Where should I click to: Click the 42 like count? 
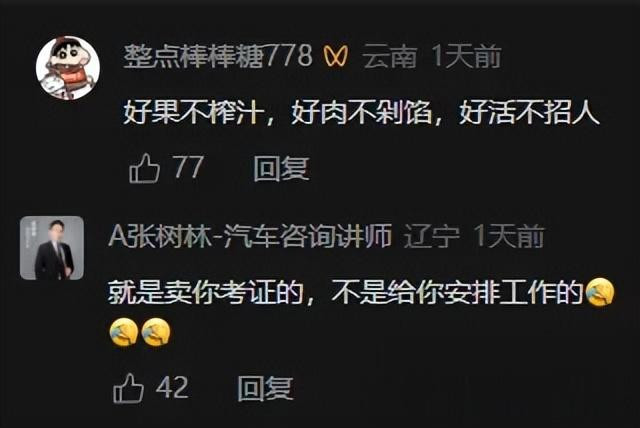(x=172, y=387)
